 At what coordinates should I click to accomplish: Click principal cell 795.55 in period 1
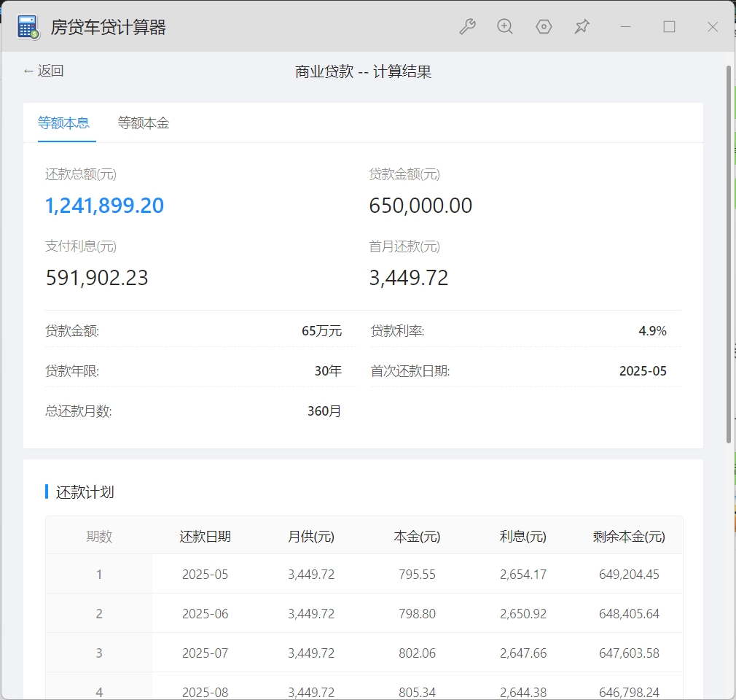(x=418, y=575)
